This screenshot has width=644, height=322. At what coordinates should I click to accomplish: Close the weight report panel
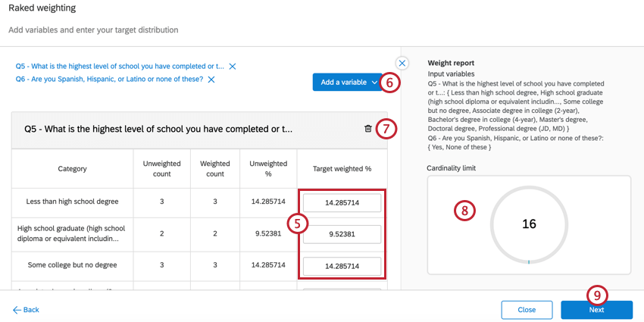tap(402, 64)
